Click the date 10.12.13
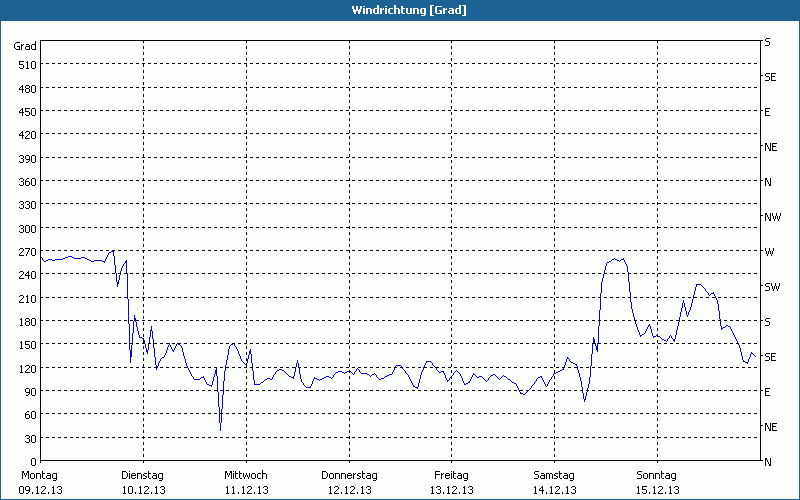Image resolution: width=800 pixels, height=500 pixels. click(x=143, y=490)
